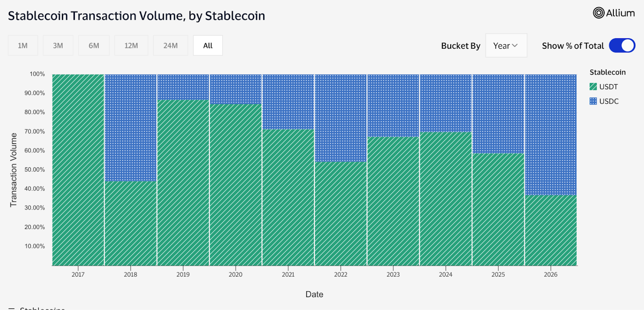Screen dimensions: 644x310
Task: Click the 2022 USDT green bar segment
Action: [x=341, y=214]
